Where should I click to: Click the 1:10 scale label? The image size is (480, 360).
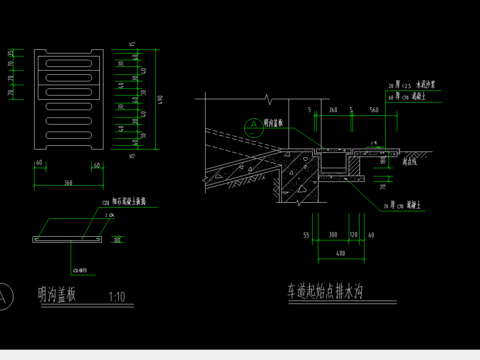tap(117, 297)
